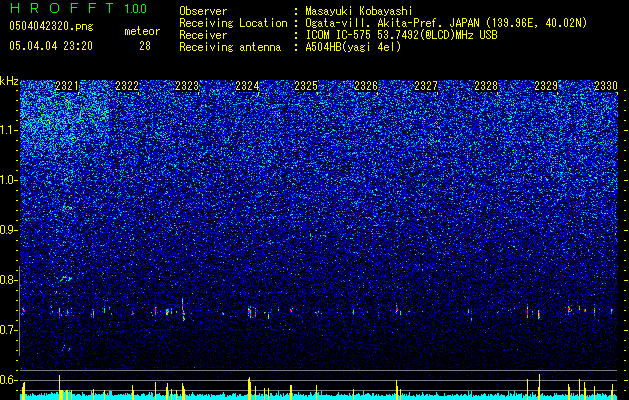The height and width of the screenshot is (400, 629).
Task: Click the 2328 time marker
Action: pos(486,86)
